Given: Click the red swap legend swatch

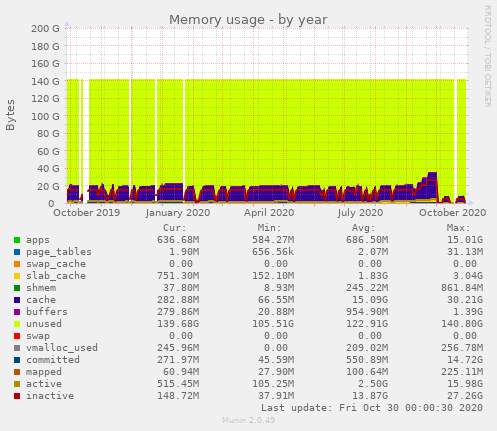Looking at the screenshot, I should [17, 336].
